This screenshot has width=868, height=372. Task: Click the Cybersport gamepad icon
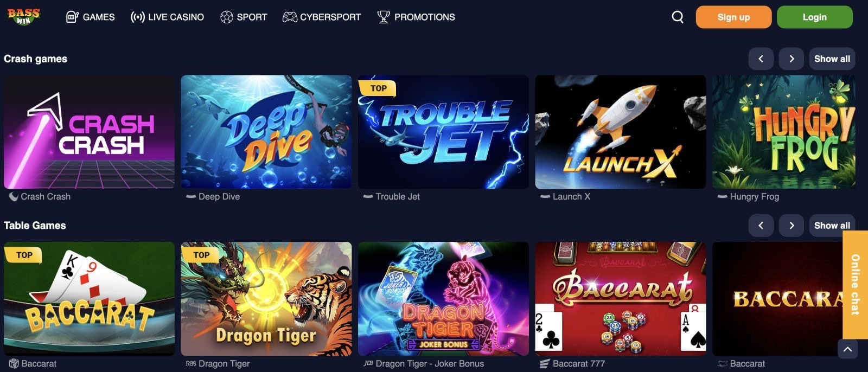(290, 17)
